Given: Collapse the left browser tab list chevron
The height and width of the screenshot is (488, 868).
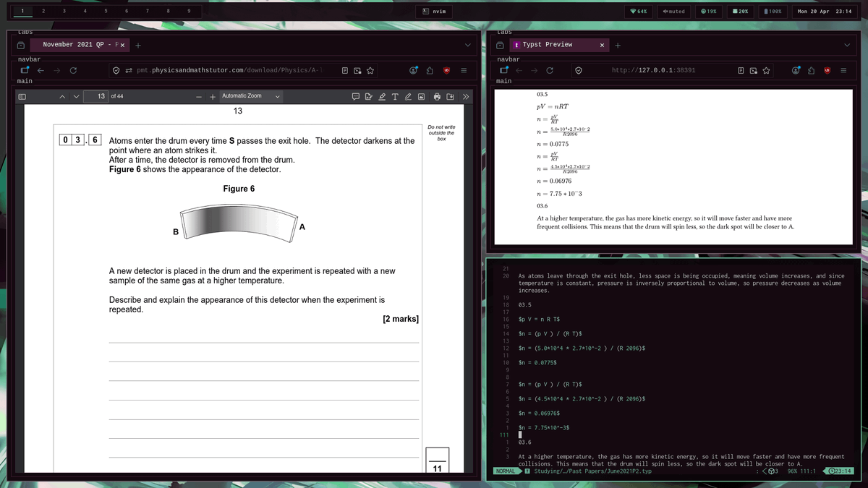Looking at the screenshot, I should coord(467,44).
